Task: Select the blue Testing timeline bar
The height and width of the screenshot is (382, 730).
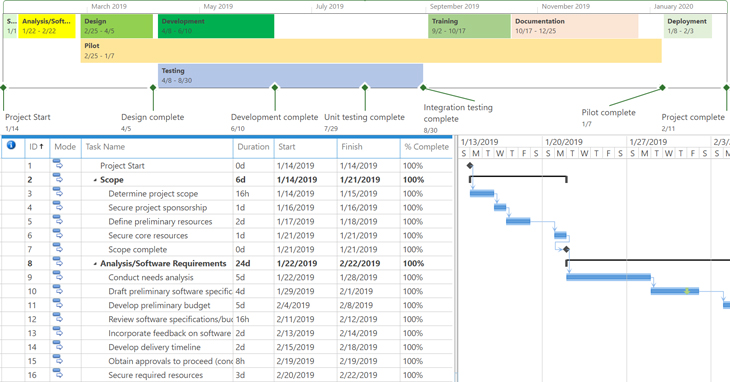Action: coord(291,76)
